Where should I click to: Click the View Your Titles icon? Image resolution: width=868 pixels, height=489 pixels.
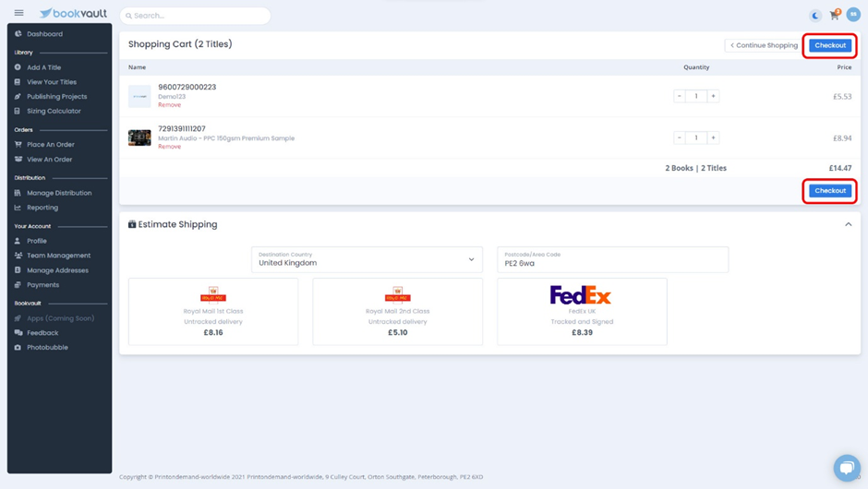tap(18, 82)
